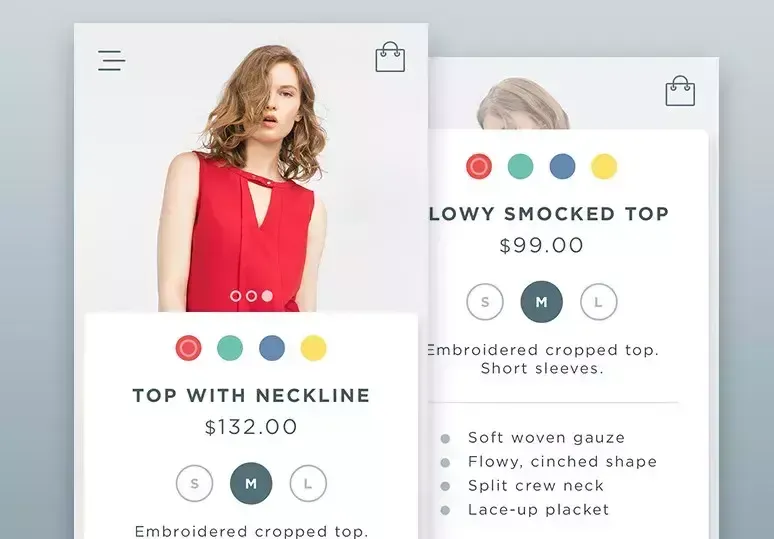Image resolution: width=774 pixels, height=539 pixels.
Task: Select yellow color for Top With Neckline
Action: pos(313,348)
